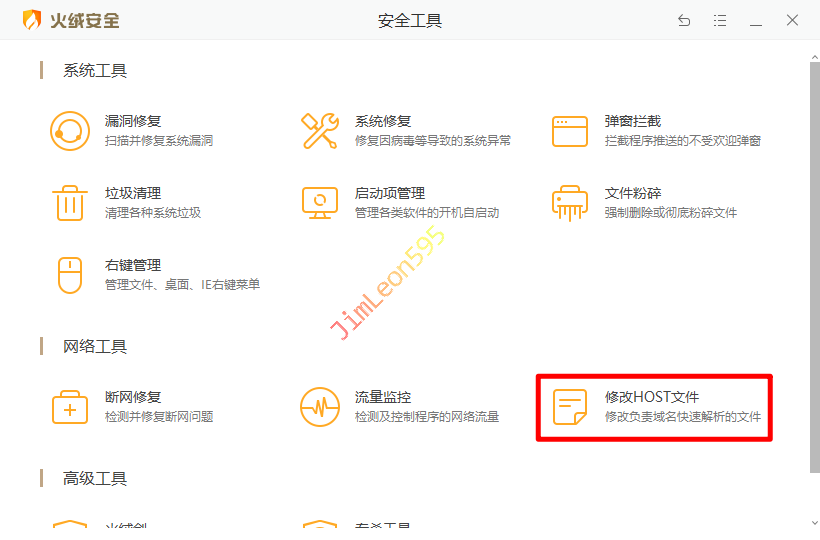
Task: Open the 漏洞修复 vulnerability repair icon
Action: (70, 131)
